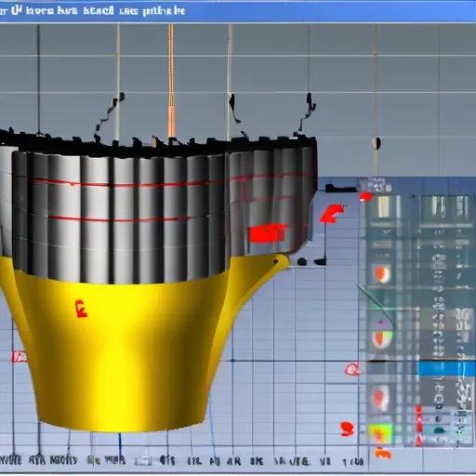Click the red circle marker beside panel
Viewport: 476px width, 476px height.
pyautogui.click(x=352, y=369)
